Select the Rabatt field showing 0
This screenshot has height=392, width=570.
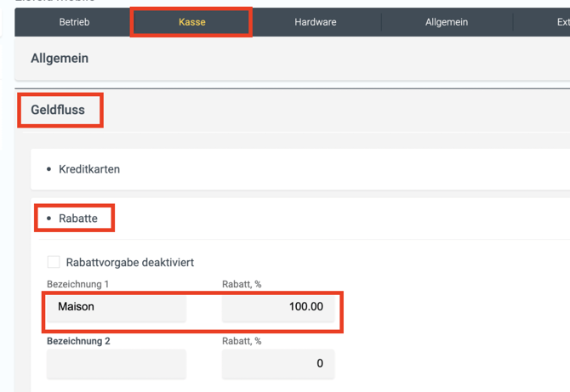click(x=278, y=364)
